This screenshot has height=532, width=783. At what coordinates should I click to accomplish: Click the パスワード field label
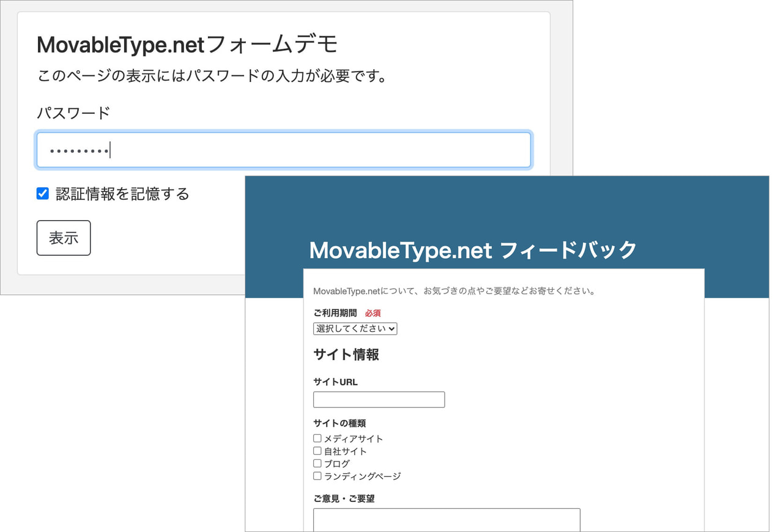[73, 113]
